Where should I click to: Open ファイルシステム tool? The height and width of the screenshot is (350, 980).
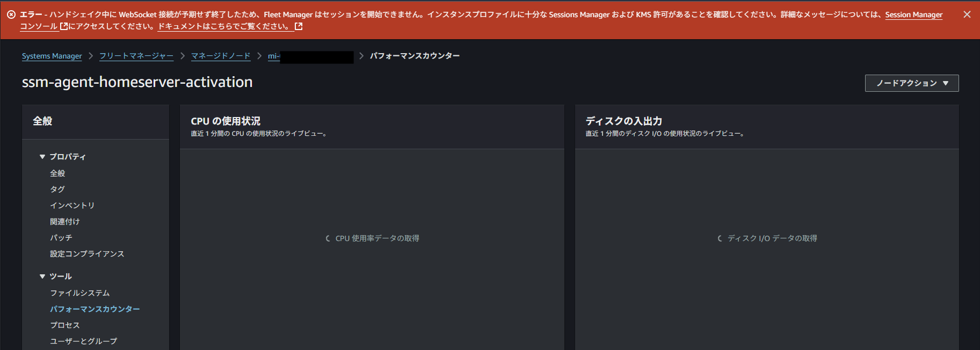pyautogui.click(x=79, y=293)
